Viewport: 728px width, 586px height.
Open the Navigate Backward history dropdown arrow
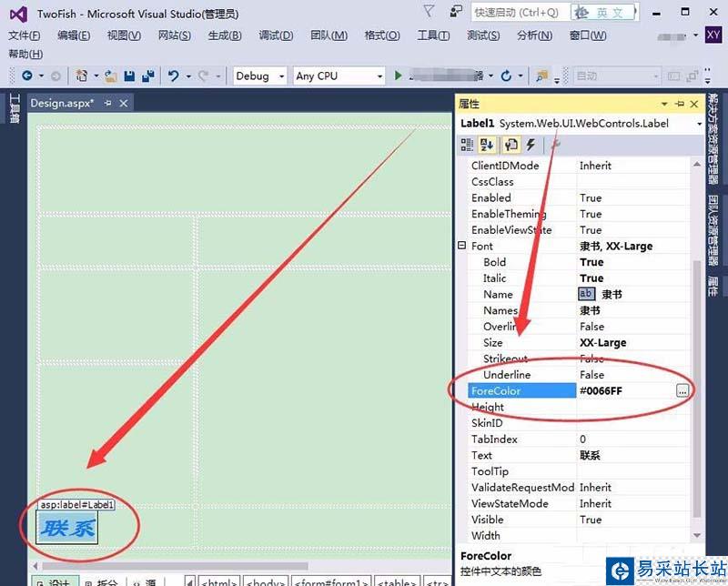pyautogui.click(x=41, y=76)
